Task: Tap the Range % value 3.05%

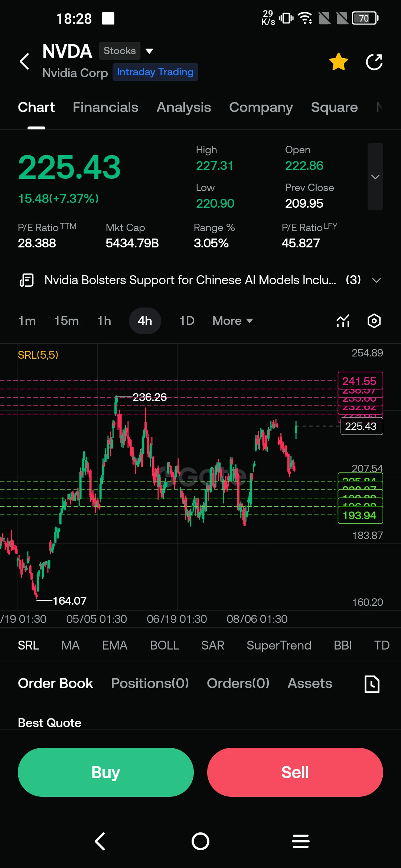Action: click(211, 243)
